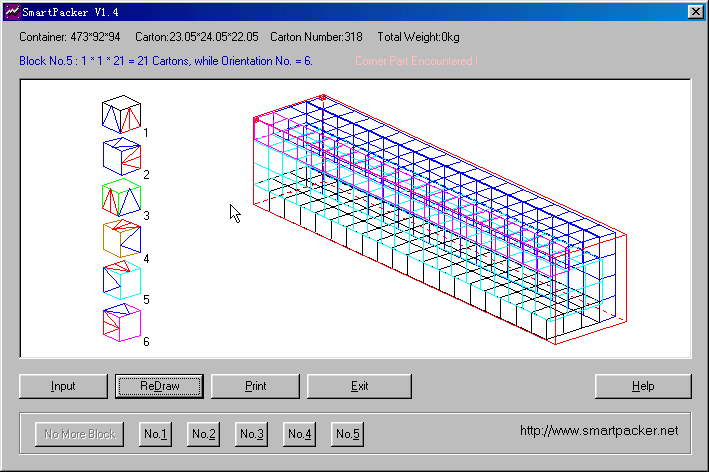Choose the green orientation cube number 3
This screenshot has width=709, height=472.
coord(121,197)
